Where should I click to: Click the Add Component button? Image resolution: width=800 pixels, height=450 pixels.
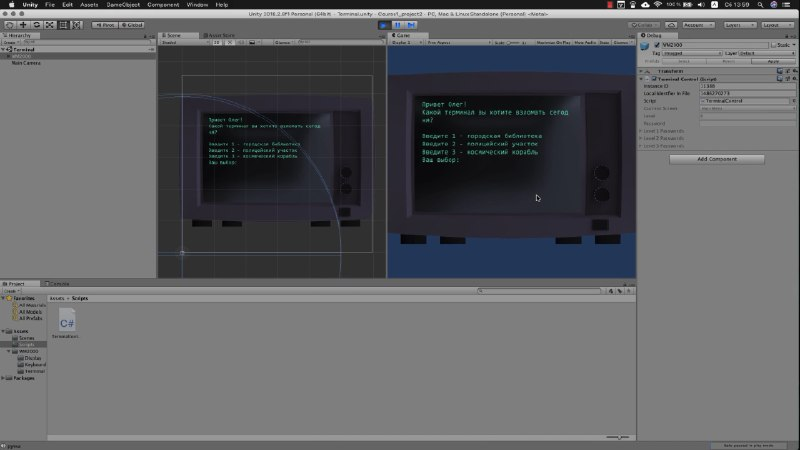(717, 159)
